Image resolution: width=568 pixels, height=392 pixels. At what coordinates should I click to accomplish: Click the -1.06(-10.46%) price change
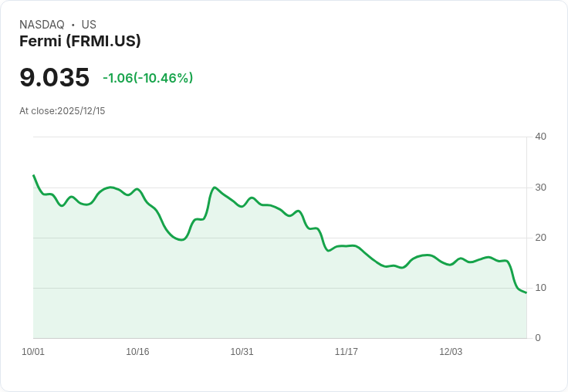(148, 78)
